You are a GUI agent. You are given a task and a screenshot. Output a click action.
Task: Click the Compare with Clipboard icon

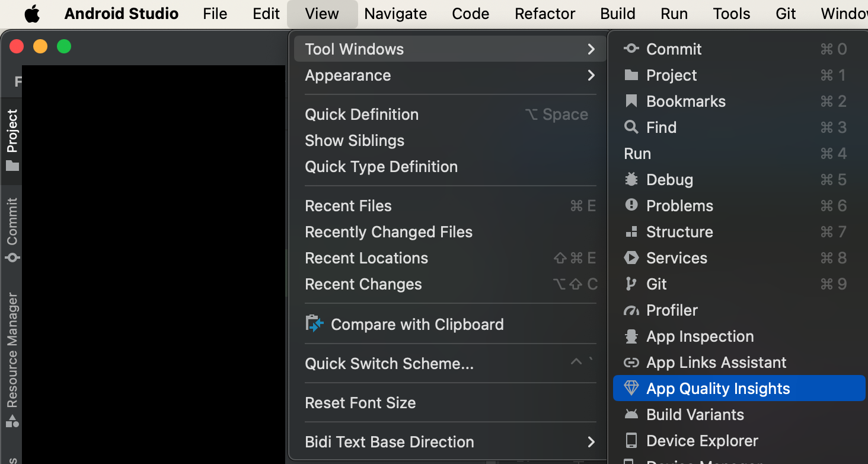tap(314, 324)
